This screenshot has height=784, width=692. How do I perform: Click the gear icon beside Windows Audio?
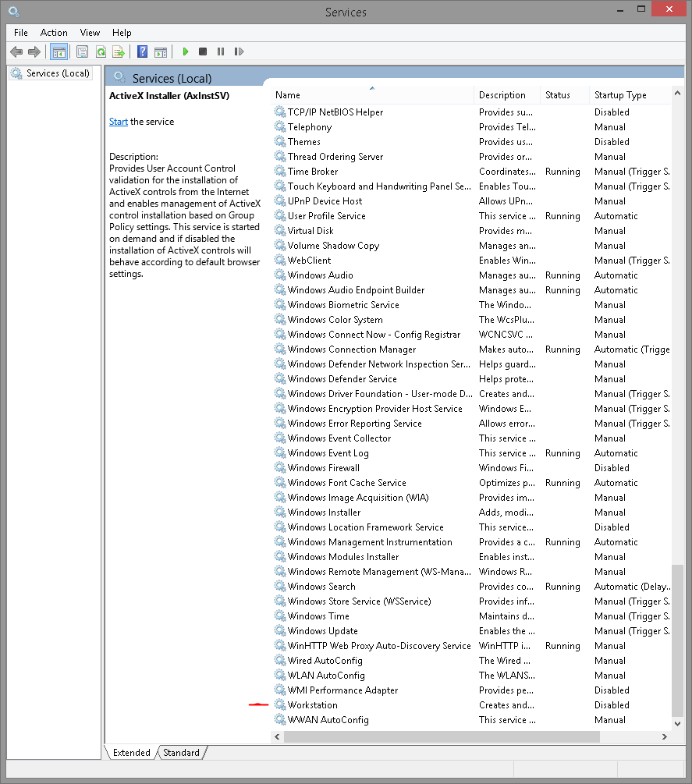pyautogui.click(x=280, y=275)
